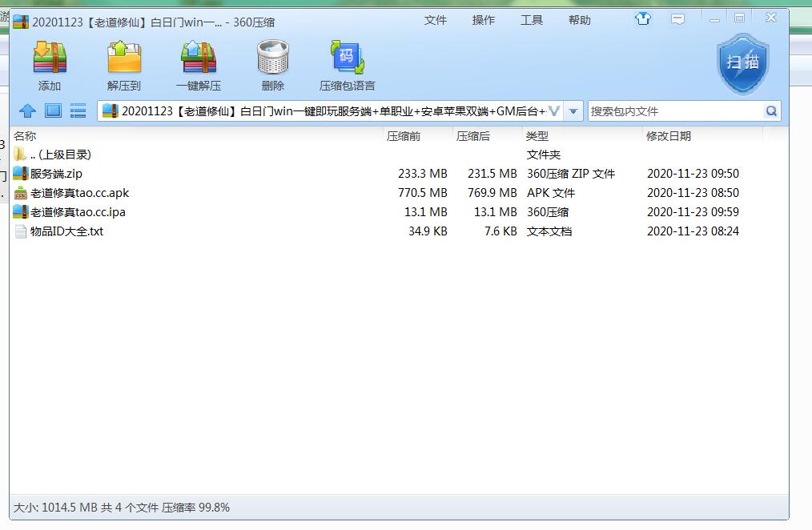The width and height of the screenshot is (812, 530).
Task: Sort by 压缩前 size column header
Action: pos(404,136)
